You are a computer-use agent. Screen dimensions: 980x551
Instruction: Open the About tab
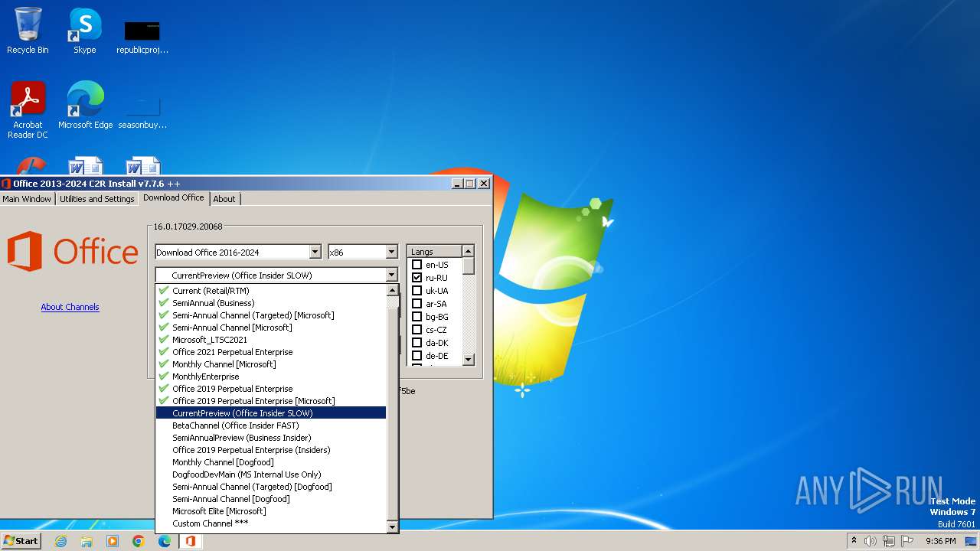tap(224, 199)
